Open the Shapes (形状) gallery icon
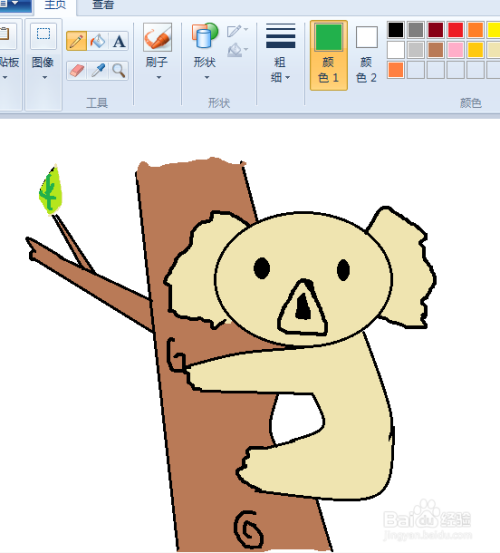This screenshot has height=553, width=500. point(205,35)
